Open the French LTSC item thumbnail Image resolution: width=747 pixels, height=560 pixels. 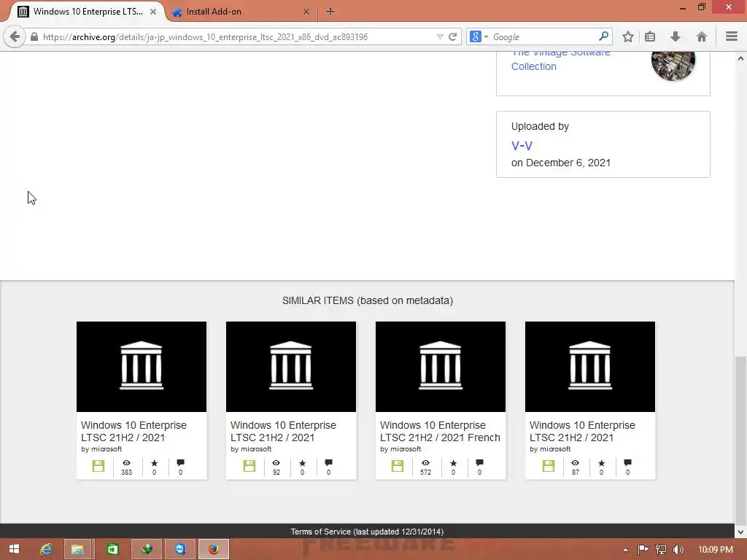tap(441, 367)
